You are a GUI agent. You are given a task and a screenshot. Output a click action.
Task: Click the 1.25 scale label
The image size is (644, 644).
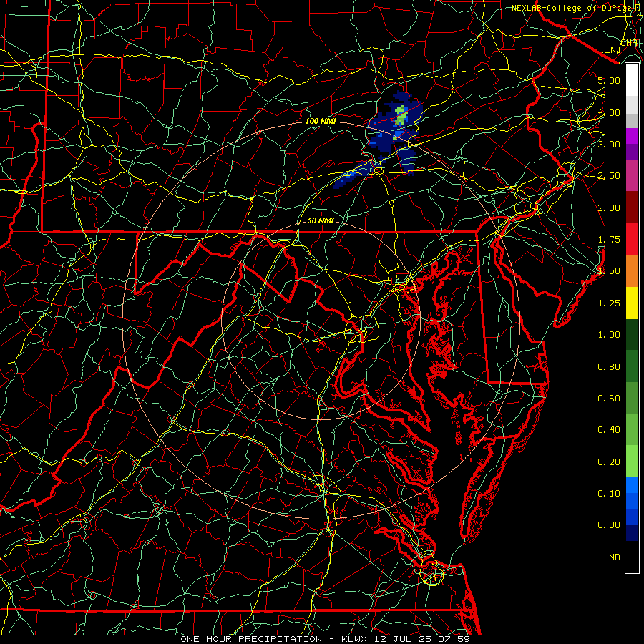tap(609, 303)
